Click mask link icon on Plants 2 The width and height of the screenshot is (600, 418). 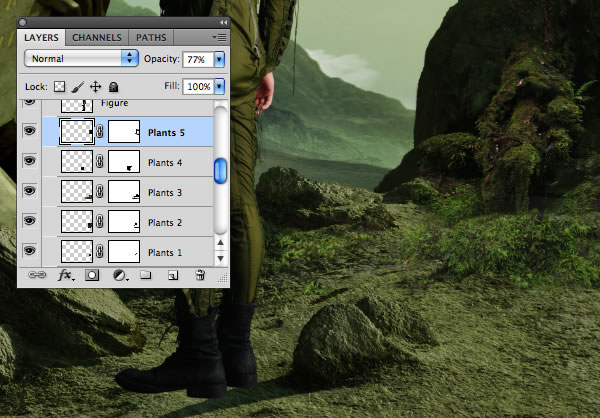click(x=99, y=221)
